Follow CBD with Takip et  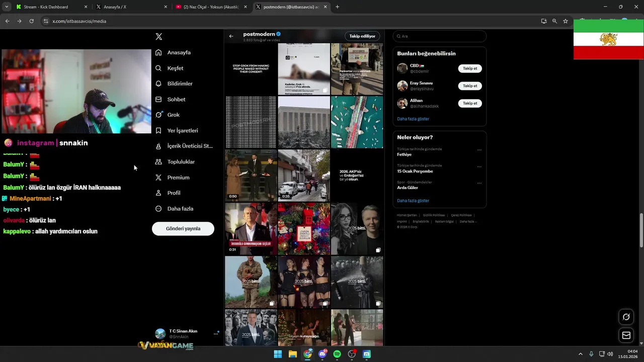tap(470, 68)
